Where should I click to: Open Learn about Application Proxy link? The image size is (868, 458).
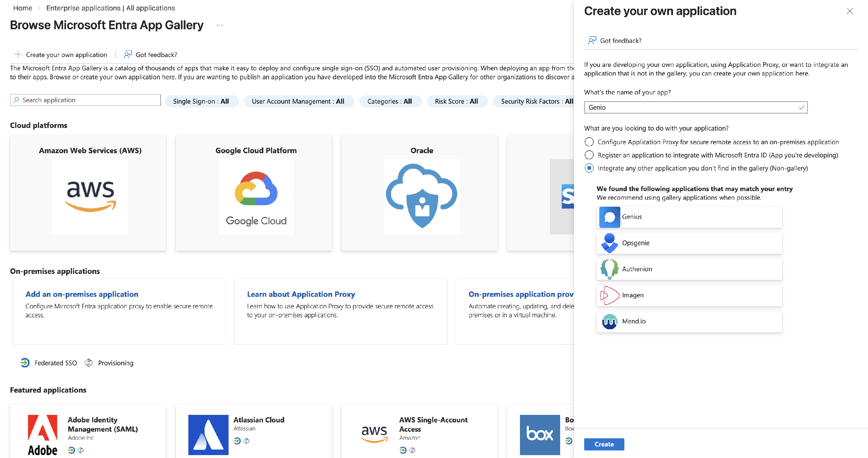tap(301, 294)
